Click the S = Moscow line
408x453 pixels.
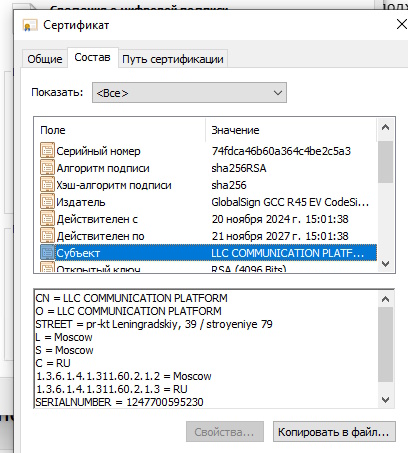tap(64, 350)
